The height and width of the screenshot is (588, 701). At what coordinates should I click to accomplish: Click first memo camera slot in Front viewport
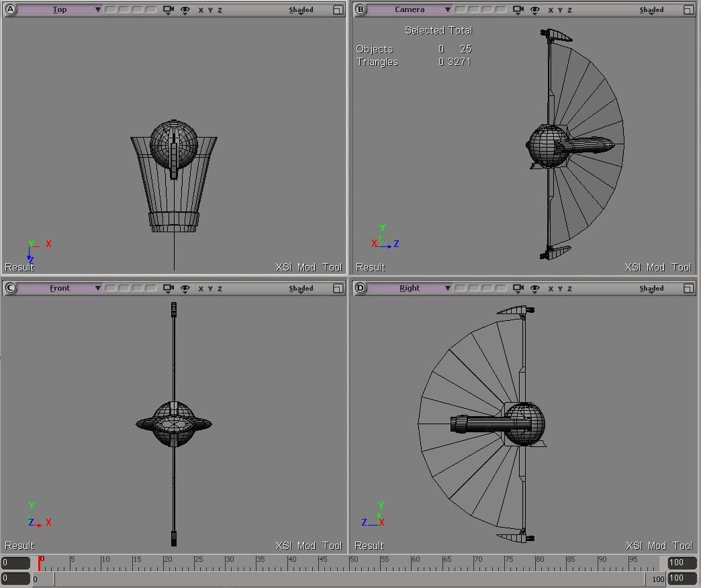[x=111, y=288]
